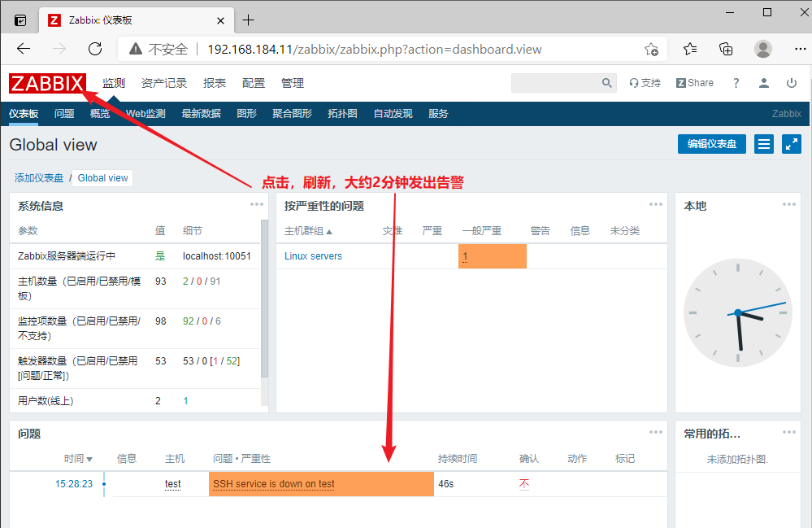Toggle fullscreen kiosk mode icon
Viewport: 812px width, 528px height.
click(792, 144)
